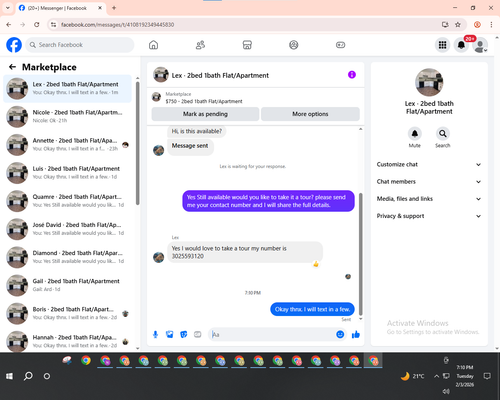Show hidden tray icons chevron
Image resolution: width=500 pixels, height=400 pixels.
point(436,376)
